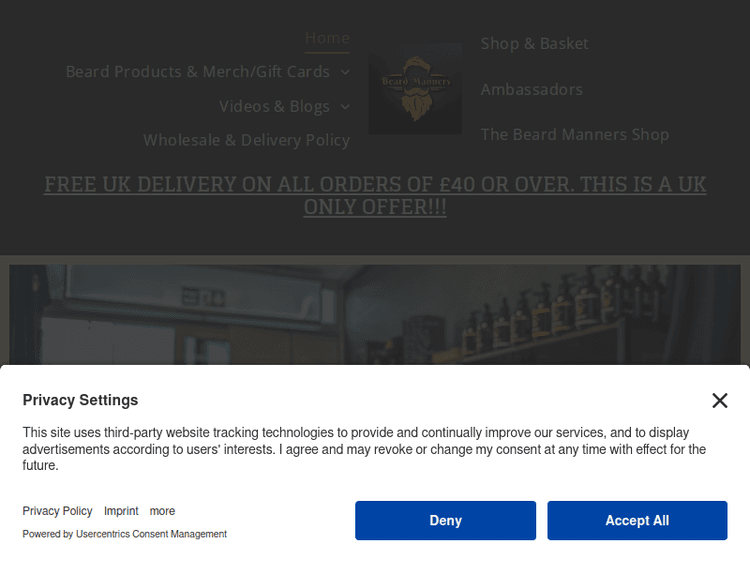Click the Accept All button

click(637, 520)
